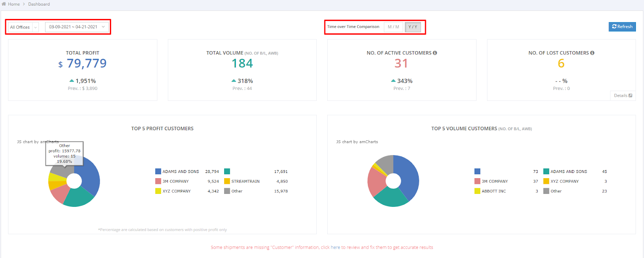Open Details for lost customers

(623, 96)
